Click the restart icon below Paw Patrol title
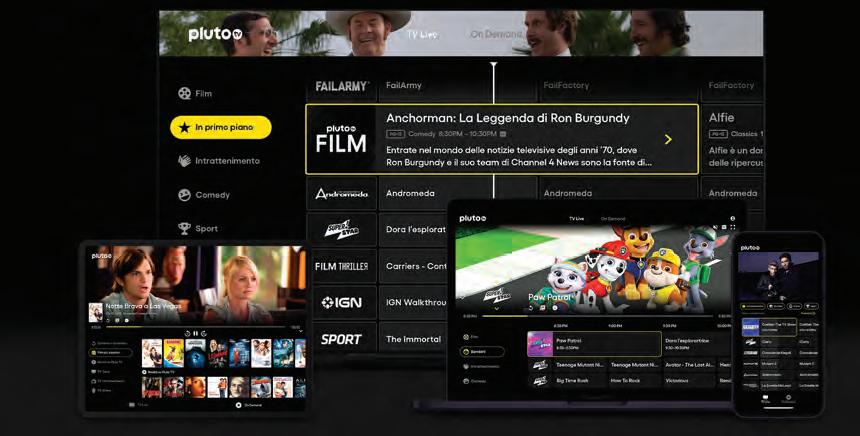This screenshot has width=860, height=436. click(530, 308)
